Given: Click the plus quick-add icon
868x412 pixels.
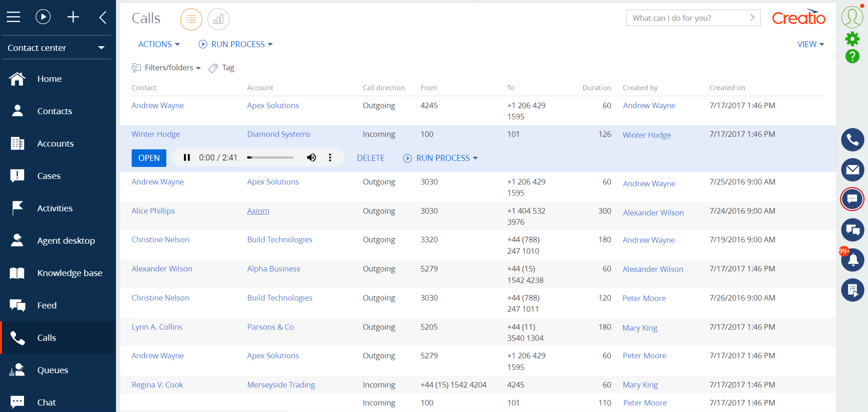Looking at the screenshot, I should point(73,17).
